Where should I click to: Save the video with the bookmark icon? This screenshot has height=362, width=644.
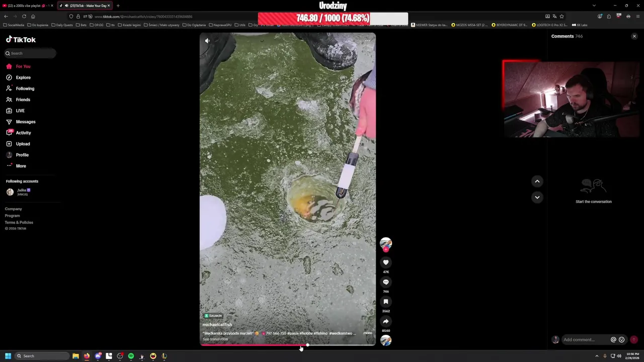pyautogui.click(x=386, y=301)
